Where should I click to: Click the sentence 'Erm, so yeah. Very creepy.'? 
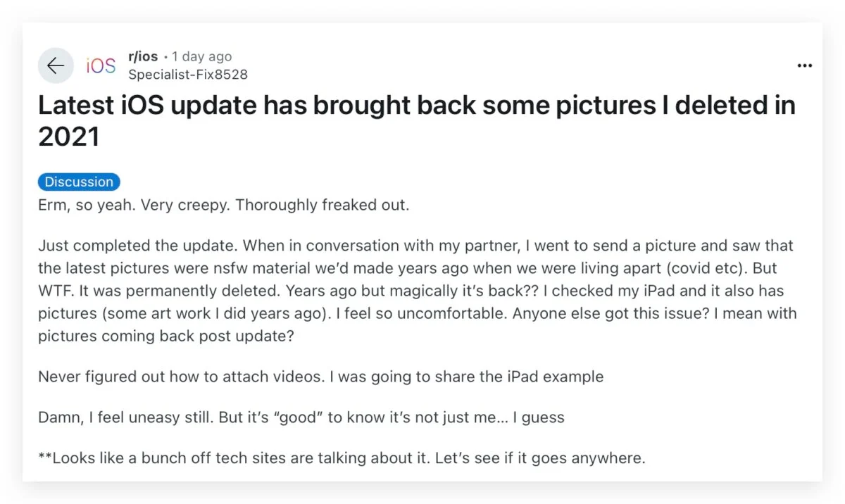pyautogui.click(x=134, y=206)
